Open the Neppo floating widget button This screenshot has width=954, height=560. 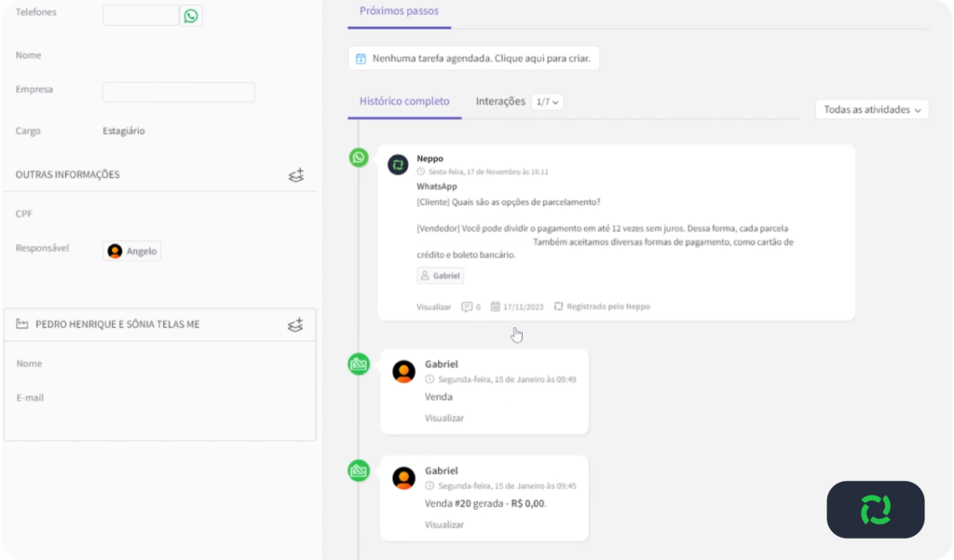click(x=875, y=510)
